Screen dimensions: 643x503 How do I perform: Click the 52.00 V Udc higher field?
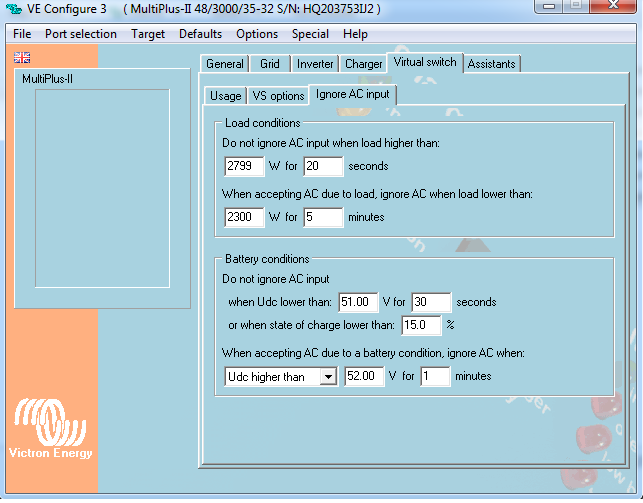click(363, 377)
